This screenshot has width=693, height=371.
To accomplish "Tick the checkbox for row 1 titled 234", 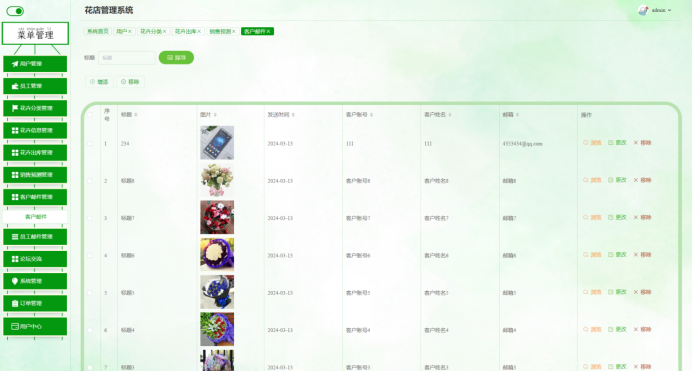I will point(90,143).
